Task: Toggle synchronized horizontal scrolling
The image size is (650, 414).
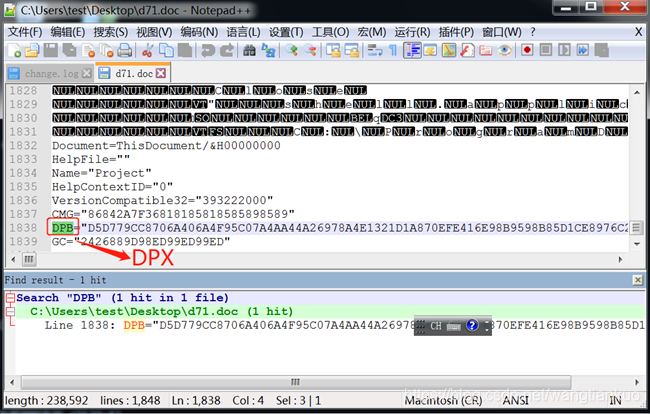Action: tap(352, 51)
